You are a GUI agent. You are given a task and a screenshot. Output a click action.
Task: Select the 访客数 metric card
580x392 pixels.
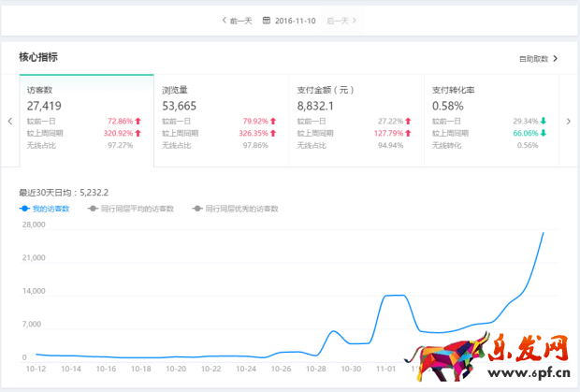85,120
